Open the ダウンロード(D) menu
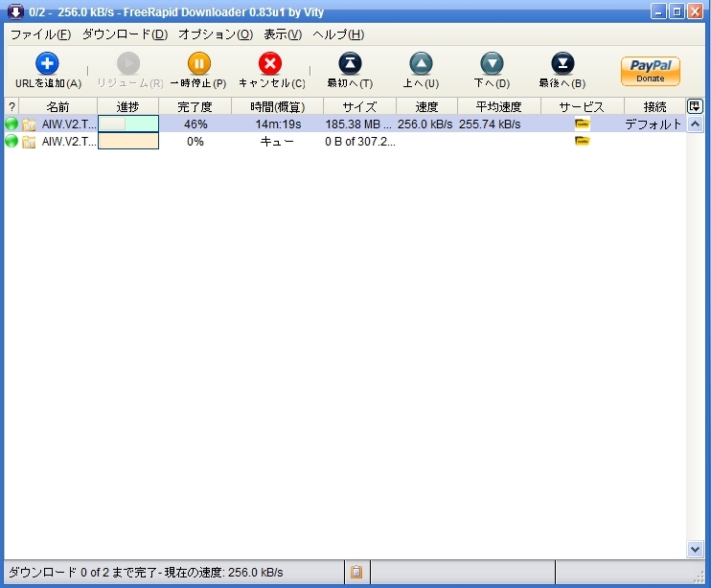The height and width of the screenshot is (588, 711). click(x=125, y=34)
